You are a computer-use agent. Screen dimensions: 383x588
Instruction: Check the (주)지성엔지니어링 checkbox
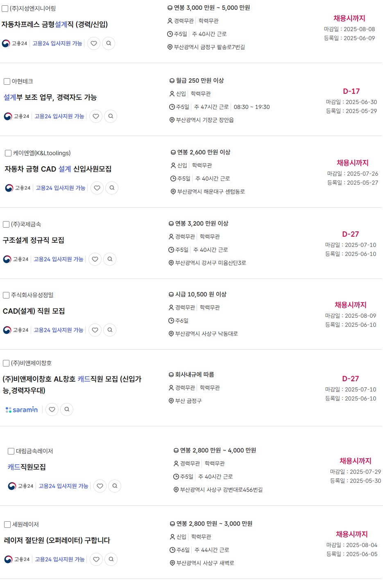point(5,9)
